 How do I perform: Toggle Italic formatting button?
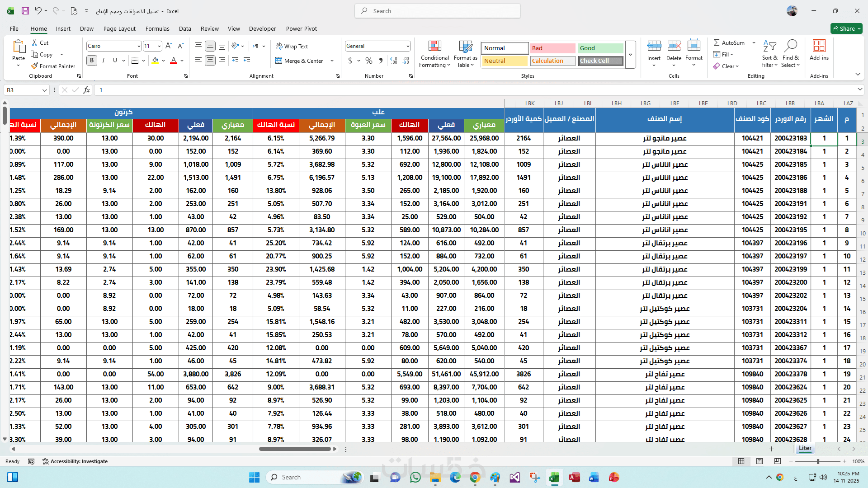104,61
